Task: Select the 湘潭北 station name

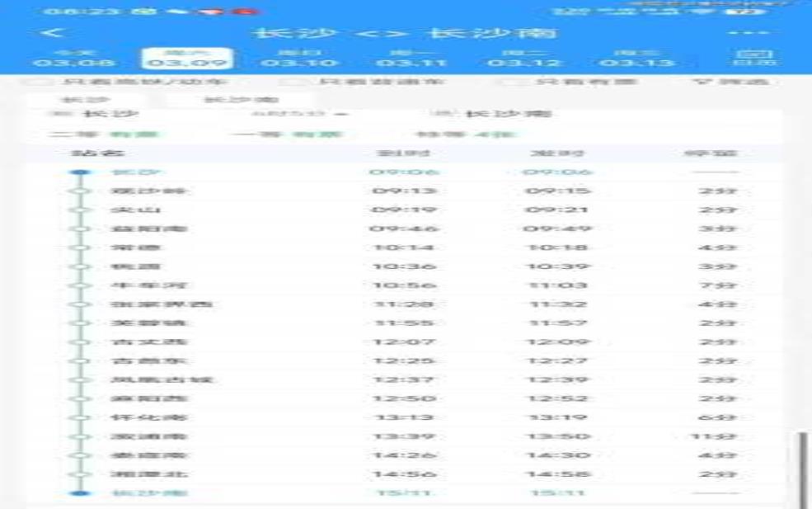Action: click(x=148, y=474)
